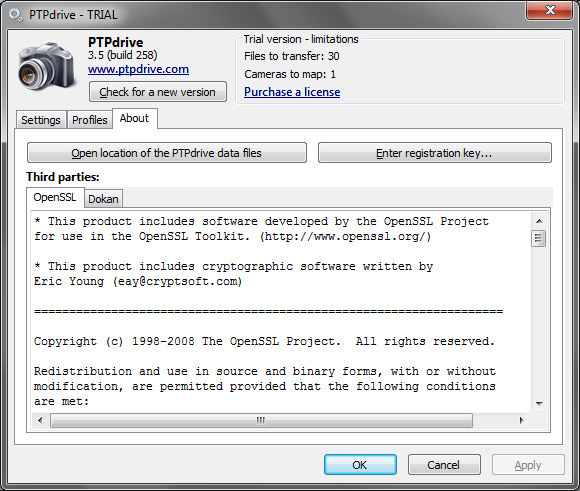Show the Dokan third-party license tab
Screen dimensions: 580x491
pos(103,199)
